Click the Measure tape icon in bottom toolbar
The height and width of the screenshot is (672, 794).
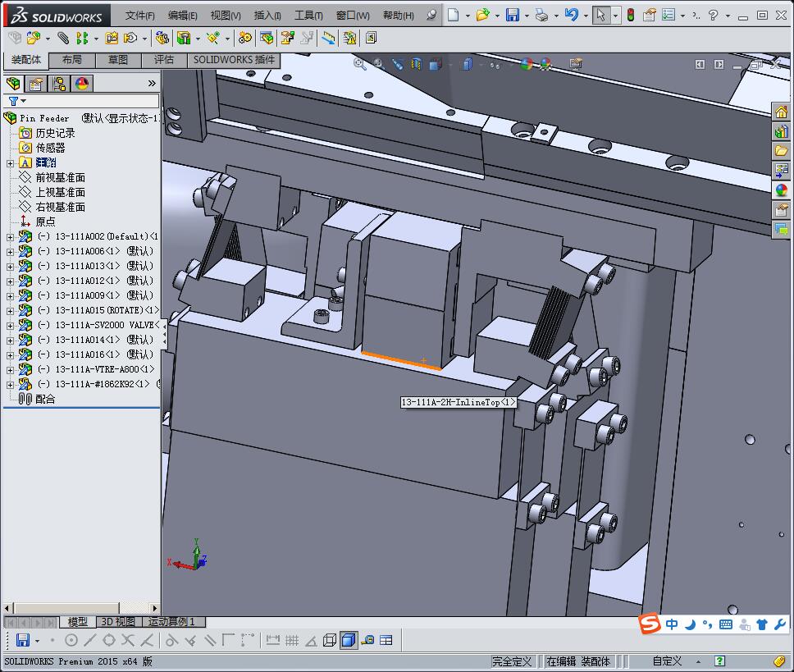tap(368, 640)
